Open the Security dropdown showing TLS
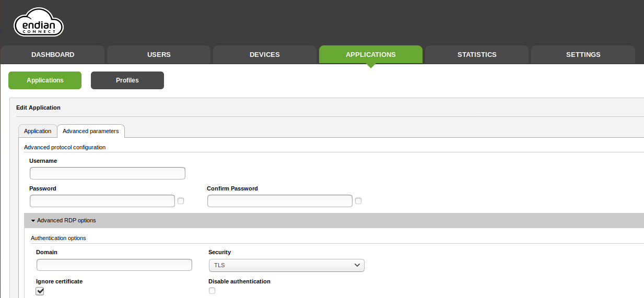Viewport: 644px width, 298px height. click(286, 265)
